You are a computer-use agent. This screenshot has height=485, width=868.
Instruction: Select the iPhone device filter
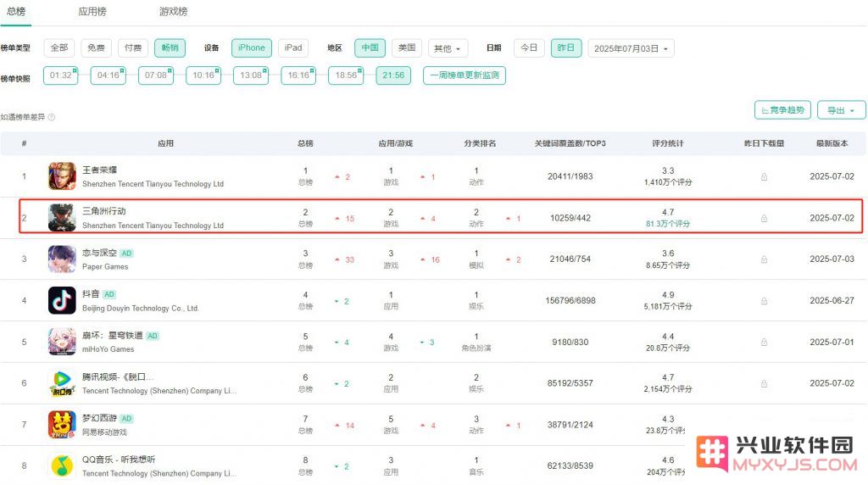click(x=251, y=47)
